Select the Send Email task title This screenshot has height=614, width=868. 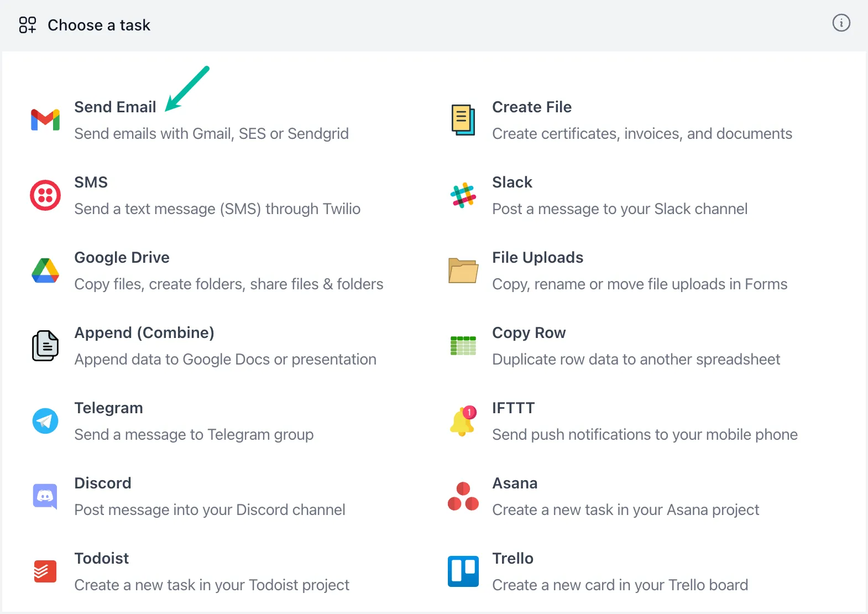click(116, 107)
